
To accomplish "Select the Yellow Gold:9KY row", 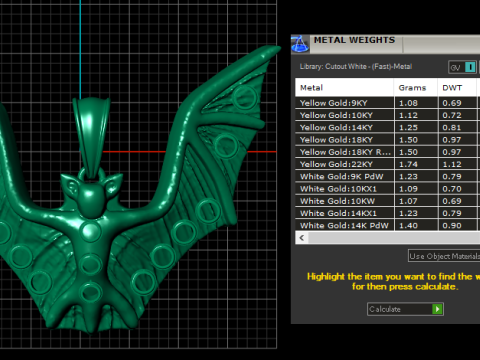I will [x=387, y=103].
